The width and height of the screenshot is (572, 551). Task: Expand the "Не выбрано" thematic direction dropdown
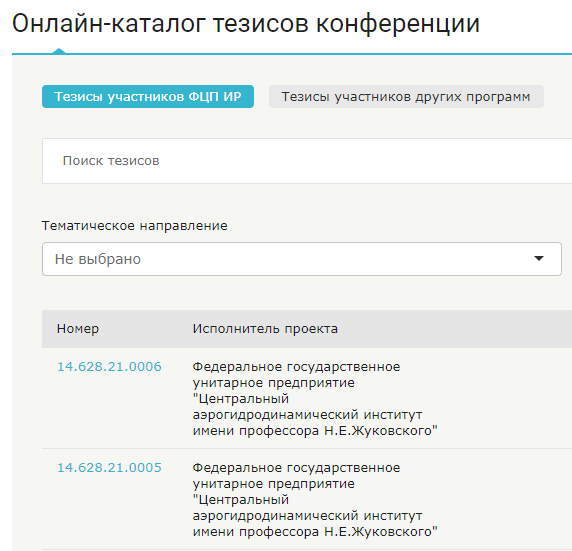[x=302, y=259]
